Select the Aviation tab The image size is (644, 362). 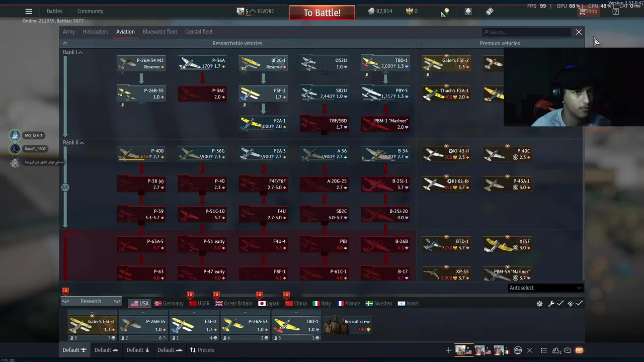(x=125, y=32)
